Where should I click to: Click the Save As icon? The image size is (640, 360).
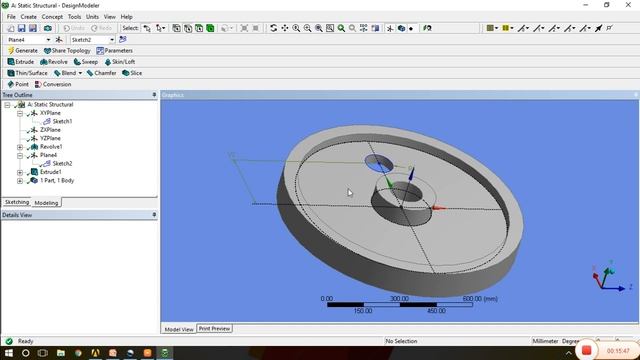[x=33, y=28]
